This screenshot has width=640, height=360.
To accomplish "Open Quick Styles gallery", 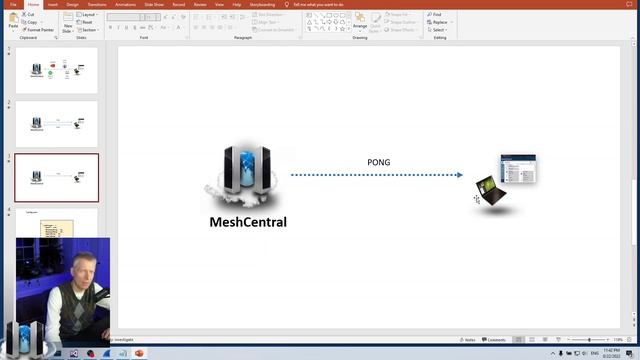I will click(375, 22).
